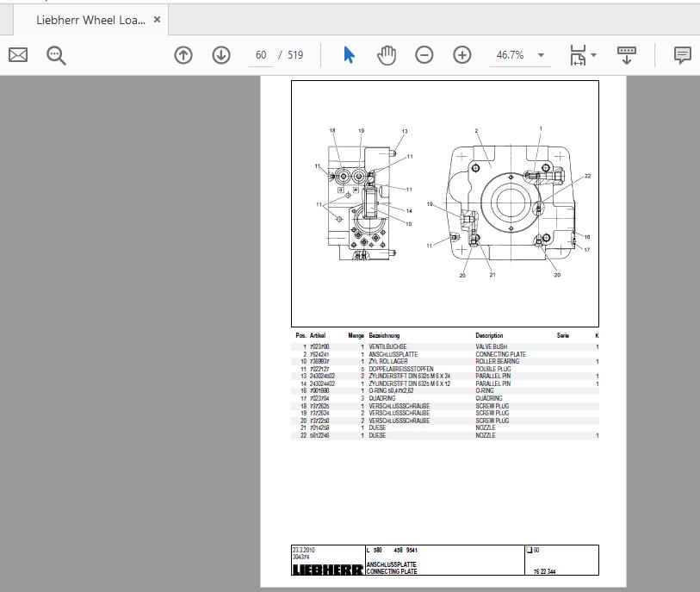The width and height of the screenshot is (700, 592).
Task: Close the Liebherr Wheel Loader tab
Action: [x=157, y=19]
